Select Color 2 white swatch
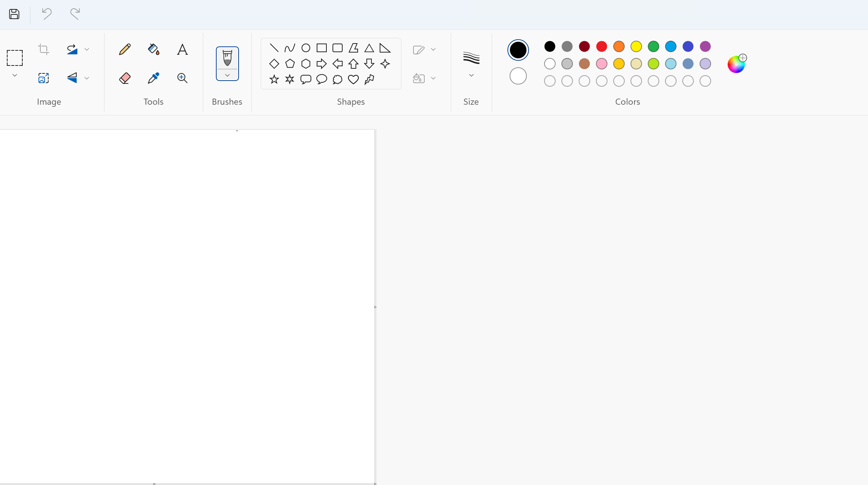 [518, 76]
